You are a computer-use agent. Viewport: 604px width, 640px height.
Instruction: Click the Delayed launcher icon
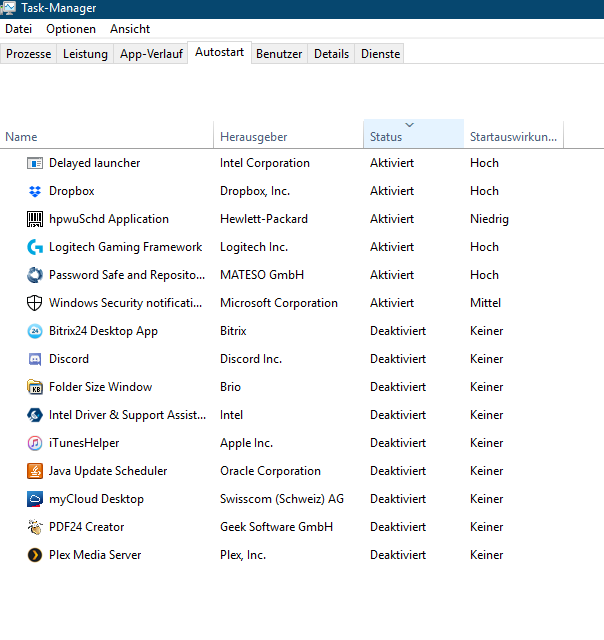(35, 163)
